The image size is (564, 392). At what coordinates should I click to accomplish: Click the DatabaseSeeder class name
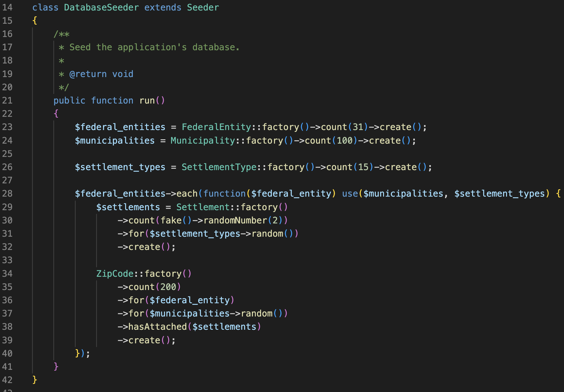point(101,7)
